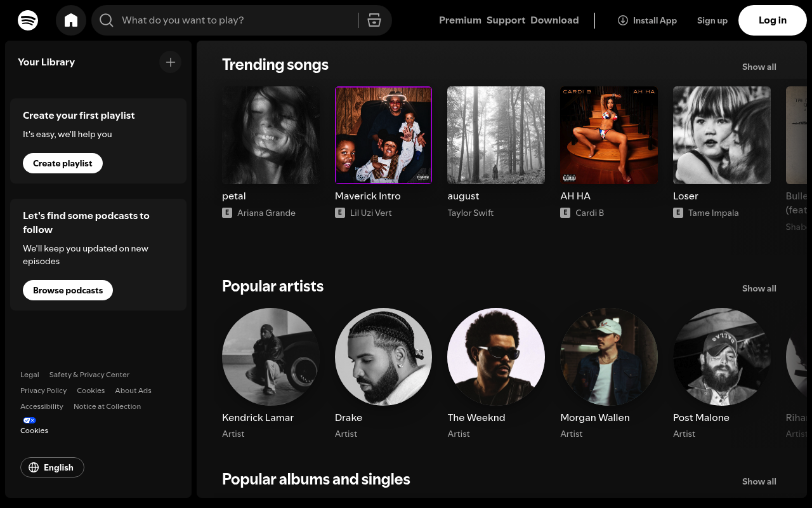Screen dimensions: 812x508
Task: Show all Popular artists
Action: click(x=759, y=288)
